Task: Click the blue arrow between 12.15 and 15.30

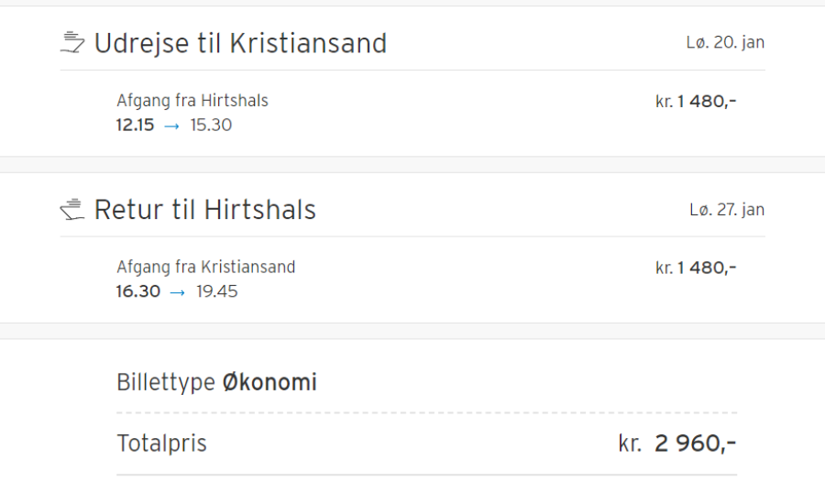Action: 171,126
